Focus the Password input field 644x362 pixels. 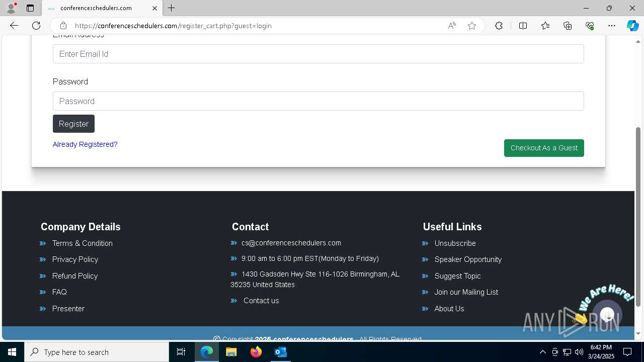pyautogui.click(x=318, y=101)
